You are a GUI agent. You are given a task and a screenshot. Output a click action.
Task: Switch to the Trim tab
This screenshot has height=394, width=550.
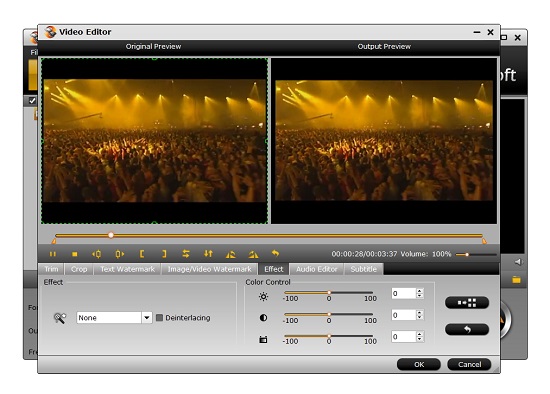tap(51, 269)
